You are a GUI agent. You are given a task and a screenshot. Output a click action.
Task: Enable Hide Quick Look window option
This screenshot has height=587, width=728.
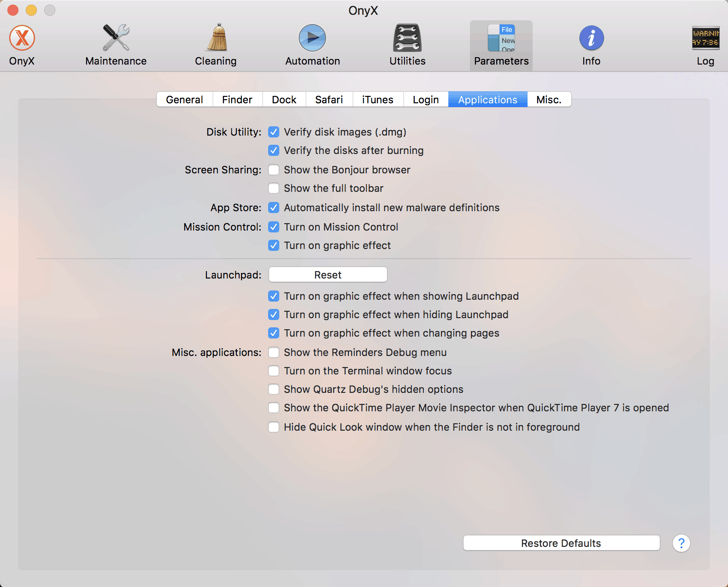(x=274, y=427)
